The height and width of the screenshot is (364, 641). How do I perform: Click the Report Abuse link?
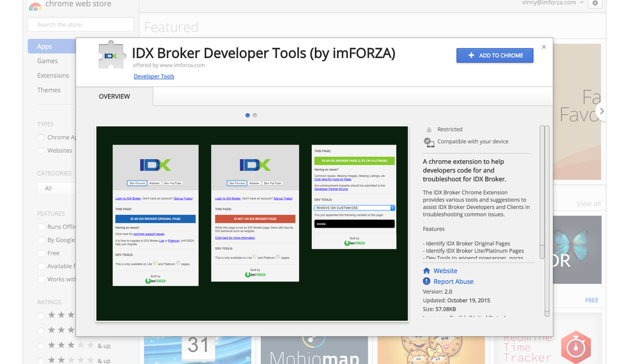453,281
